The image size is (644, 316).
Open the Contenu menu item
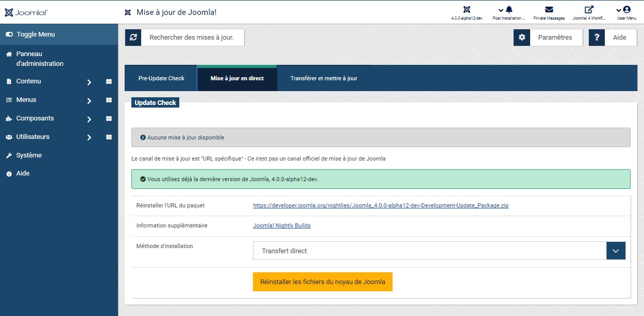[x=28, y=81]
